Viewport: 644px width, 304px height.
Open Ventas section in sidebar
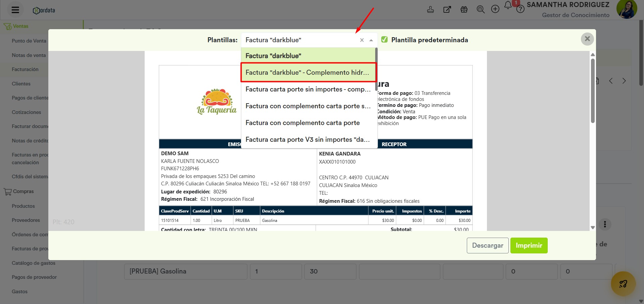tap(20, 26)
